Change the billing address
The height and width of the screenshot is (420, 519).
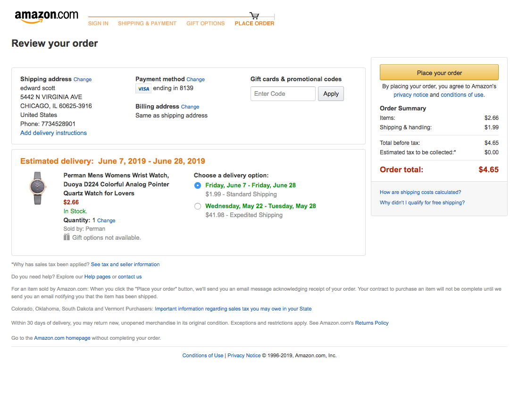point(190,106)
